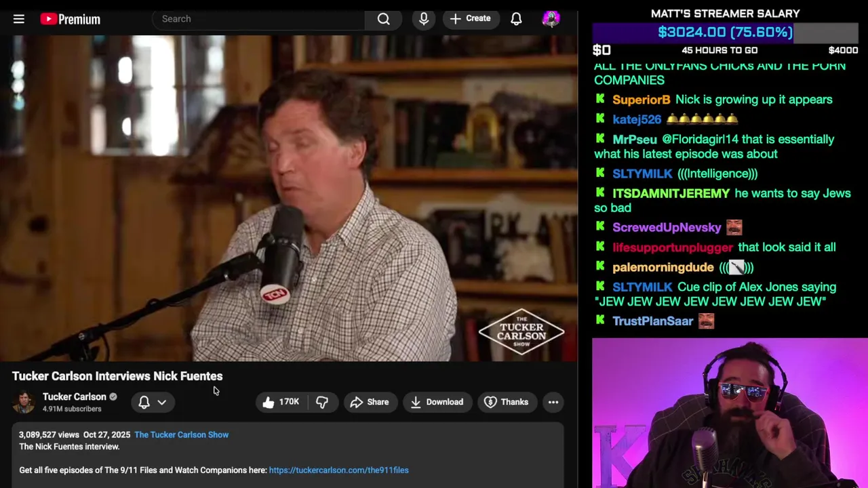Open more actions three-dot menu
This screenshot has height=488, width=868.
pos(553,402)
